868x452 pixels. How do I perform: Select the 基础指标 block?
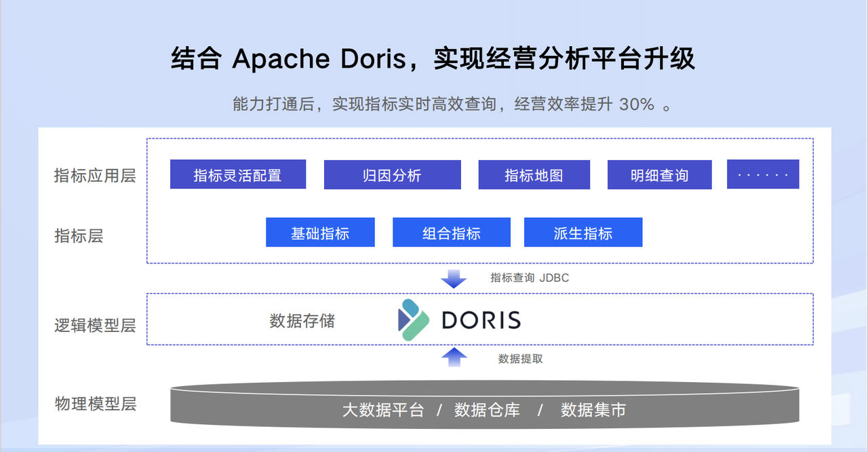[320, 232]
